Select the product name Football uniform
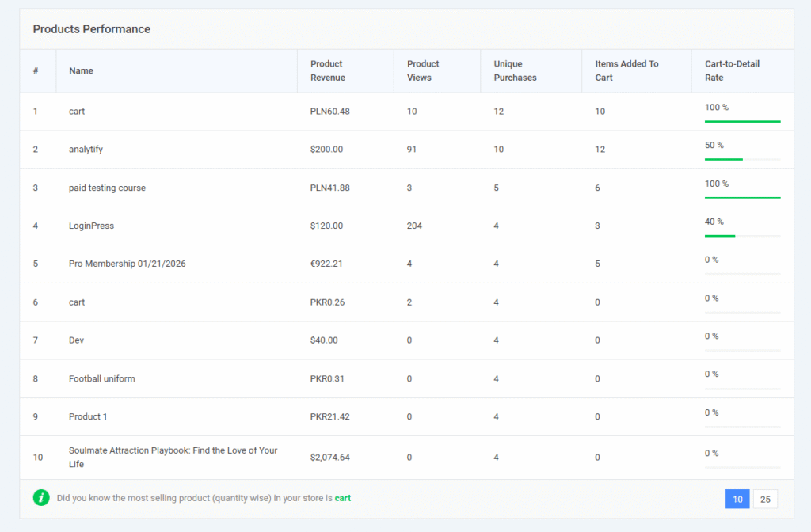Viewport: 811px width, 532px height. (x=102, y=378)
